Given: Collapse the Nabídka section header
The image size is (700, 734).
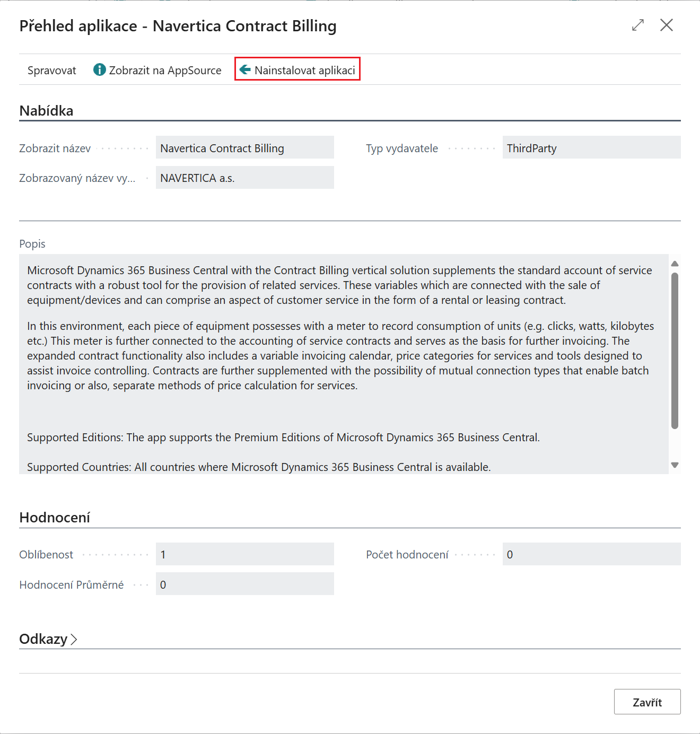Looking at the screenshot, I should pos(46,111).
